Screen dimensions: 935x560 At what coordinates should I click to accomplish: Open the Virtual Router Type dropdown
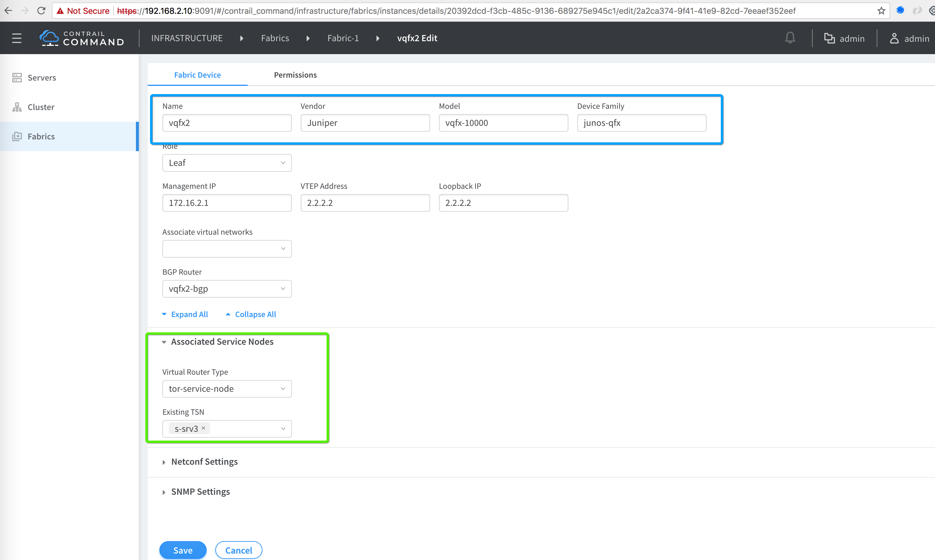click(x=227, y=389)
